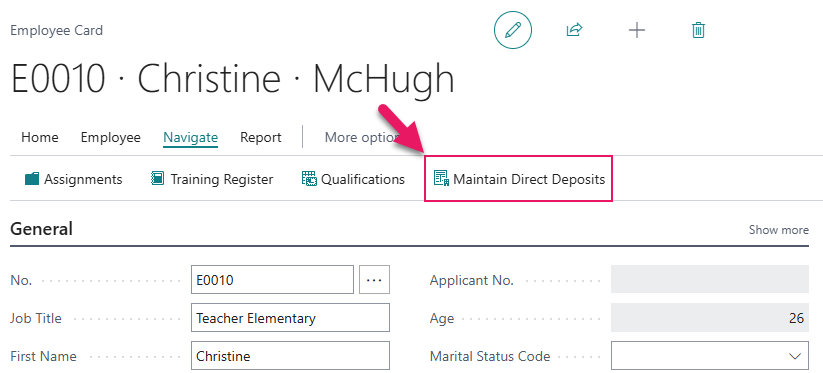Open the Qualifications action

353,179
